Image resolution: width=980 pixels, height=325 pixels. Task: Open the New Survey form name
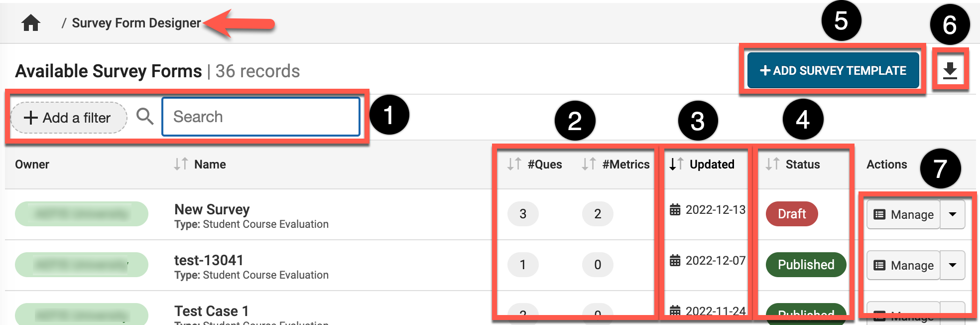coord(212,209)
